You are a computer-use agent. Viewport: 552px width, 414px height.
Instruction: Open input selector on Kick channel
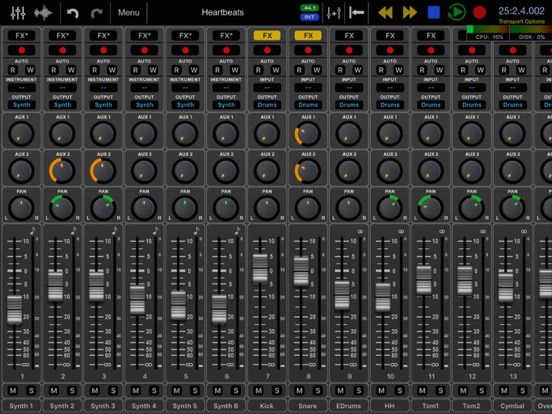(x=267, y=88)
